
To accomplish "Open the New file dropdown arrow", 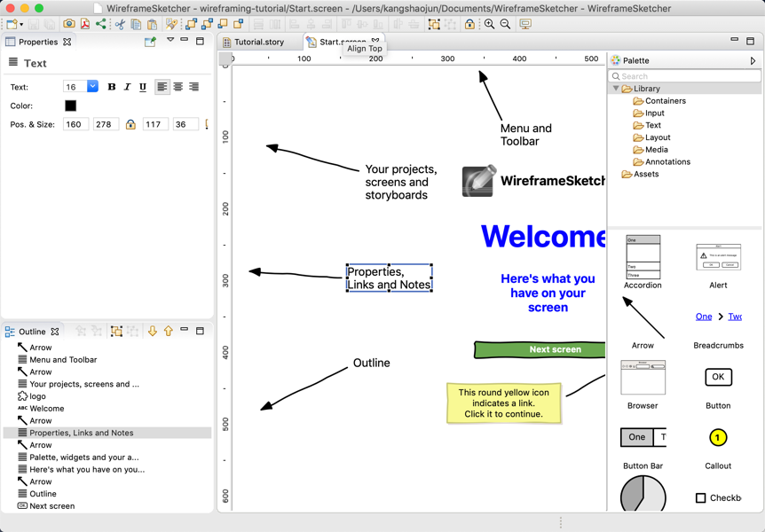I will click(21, 24).
